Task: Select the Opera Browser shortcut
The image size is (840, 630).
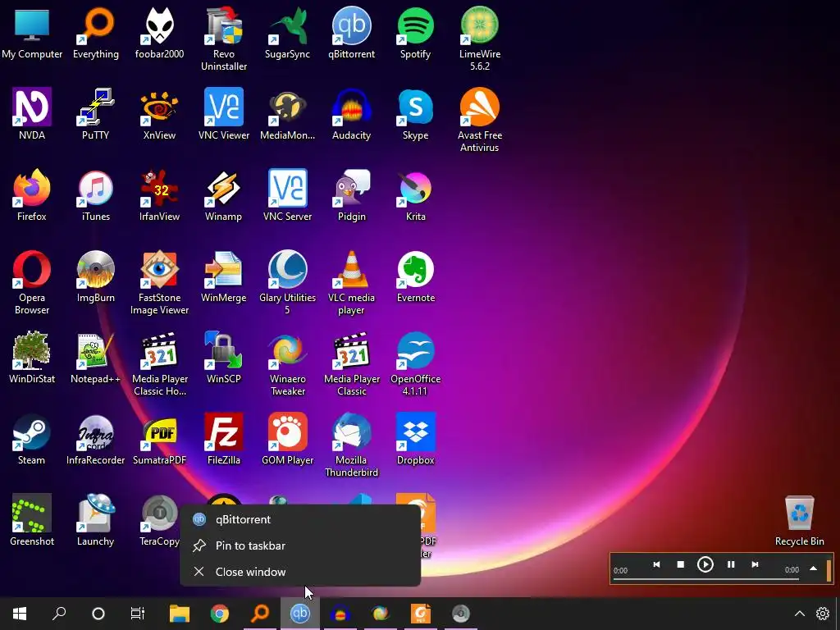Action: pos(32,283)
